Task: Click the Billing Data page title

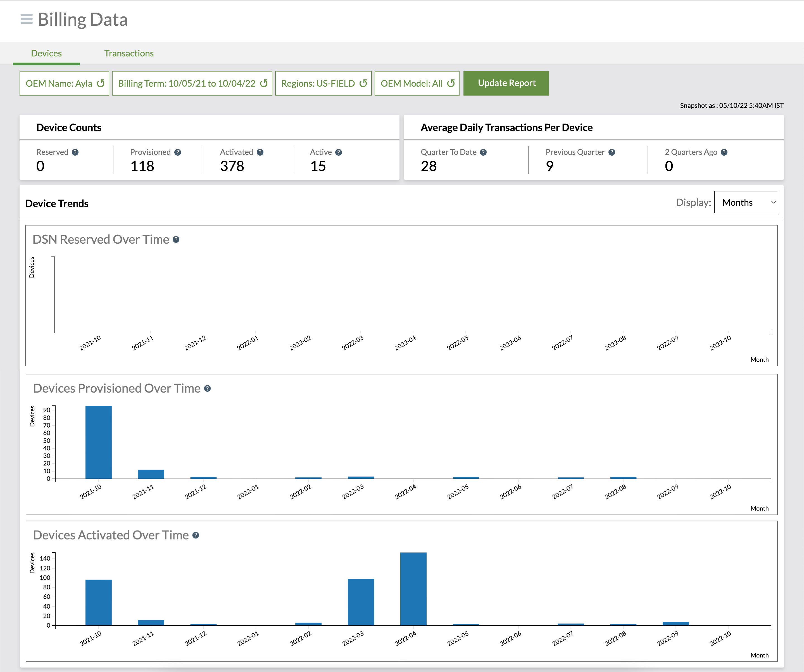Action: click(83, 20)
